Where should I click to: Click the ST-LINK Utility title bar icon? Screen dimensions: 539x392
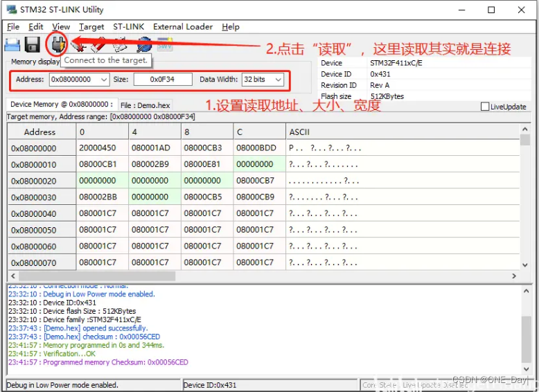(x=12, y=9)
